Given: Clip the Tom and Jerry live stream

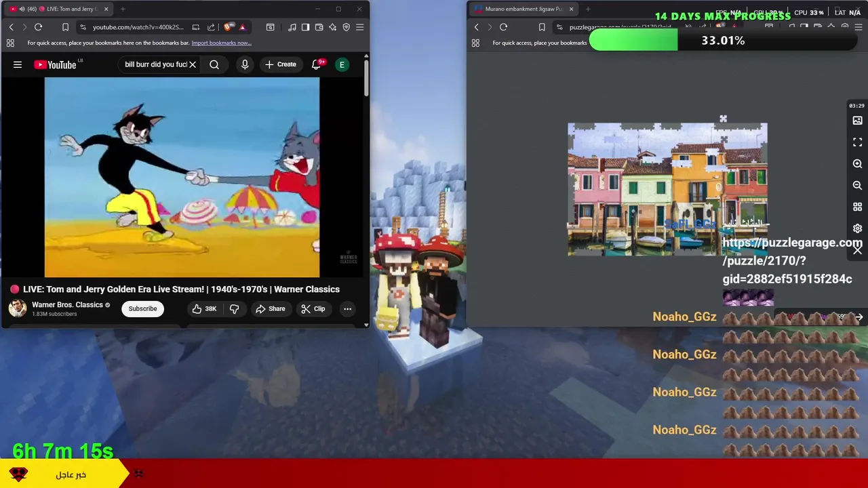Looking at the screenshot, I should [x=313, y=308].
